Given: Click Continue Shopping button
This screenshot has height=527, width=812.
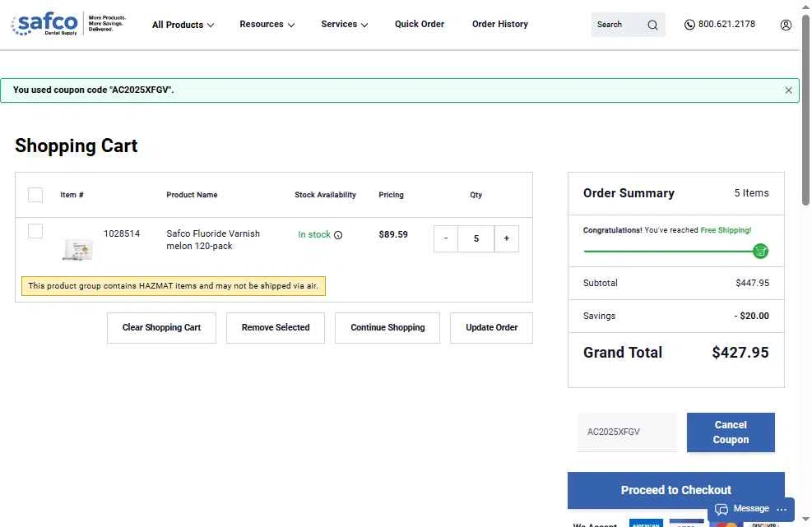Looking at the screenshot, I should (x=387, y=328).
